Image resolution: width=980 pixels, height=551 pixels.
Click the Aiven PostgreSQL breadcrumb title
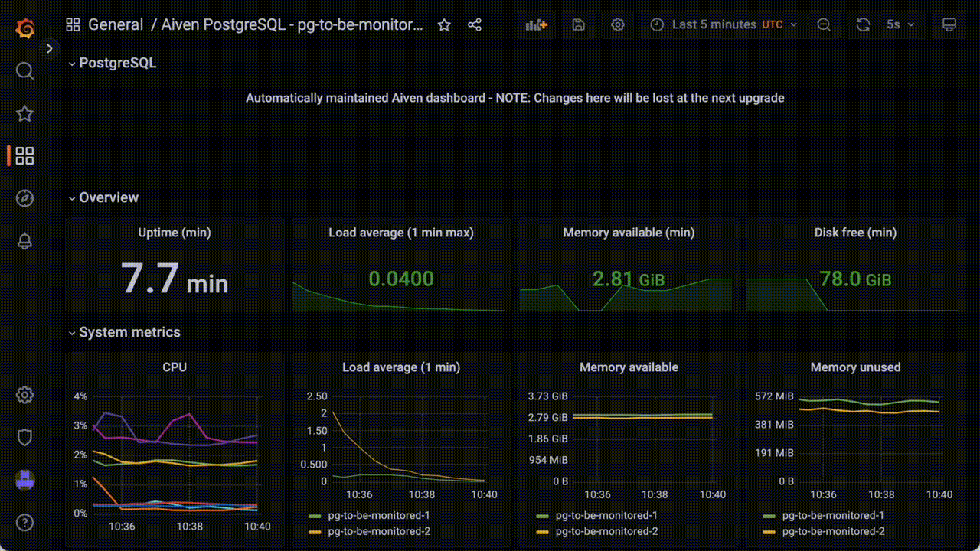point(291,24)
